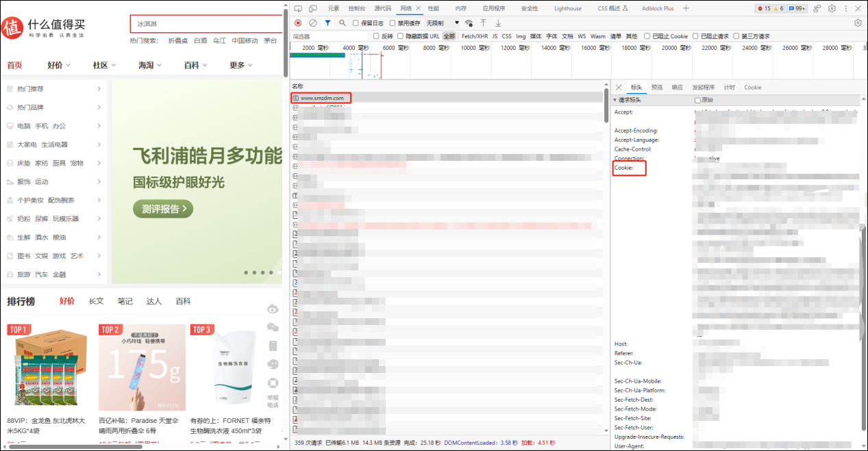This screenshot has height=451, width=868.
Task: Open the 无限制 throttling dropdown
Action: [442, 23]
